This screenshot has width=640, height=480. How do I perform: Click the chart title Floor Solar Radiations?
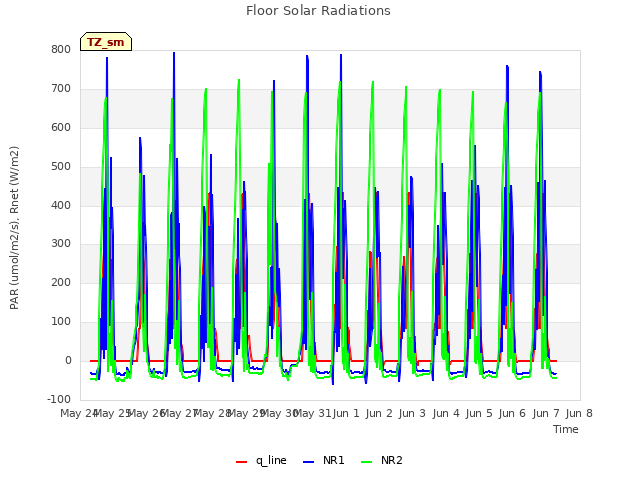point(318,11)
